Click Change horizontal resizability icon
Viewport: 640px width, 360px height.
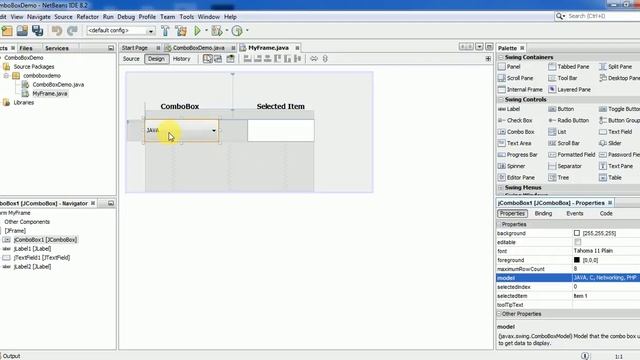click(314, 59)
